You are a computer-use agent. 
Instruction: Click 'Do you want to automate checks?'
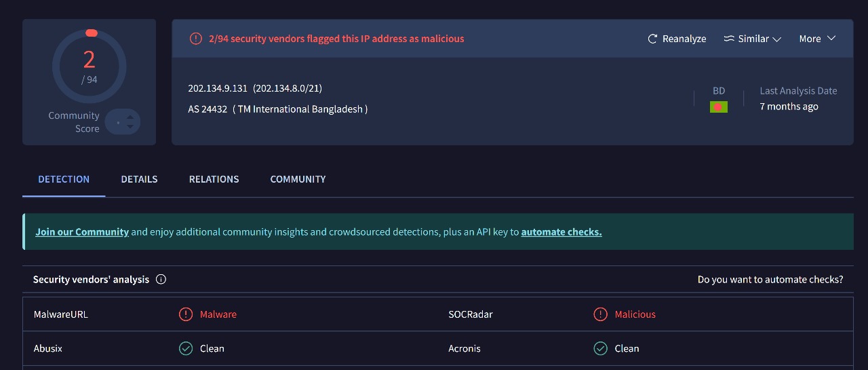pos(770,279)
